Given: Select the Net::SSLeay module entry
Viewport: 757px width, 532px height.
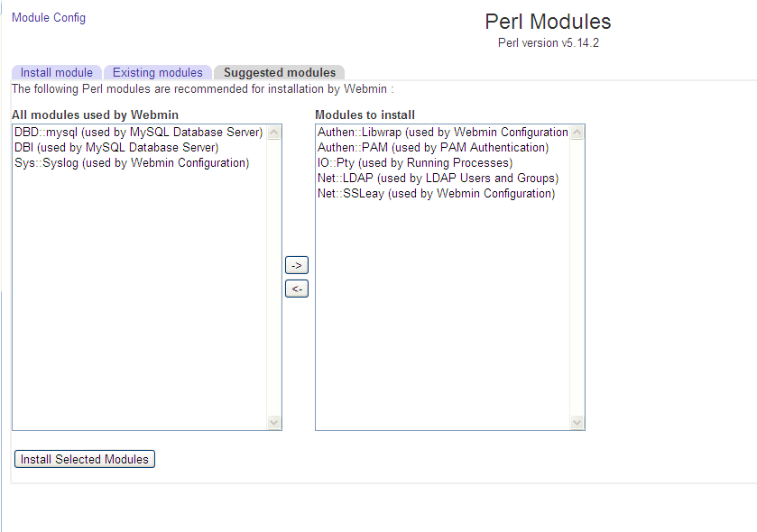Looking at the screenshot, I should coord(436,193).
